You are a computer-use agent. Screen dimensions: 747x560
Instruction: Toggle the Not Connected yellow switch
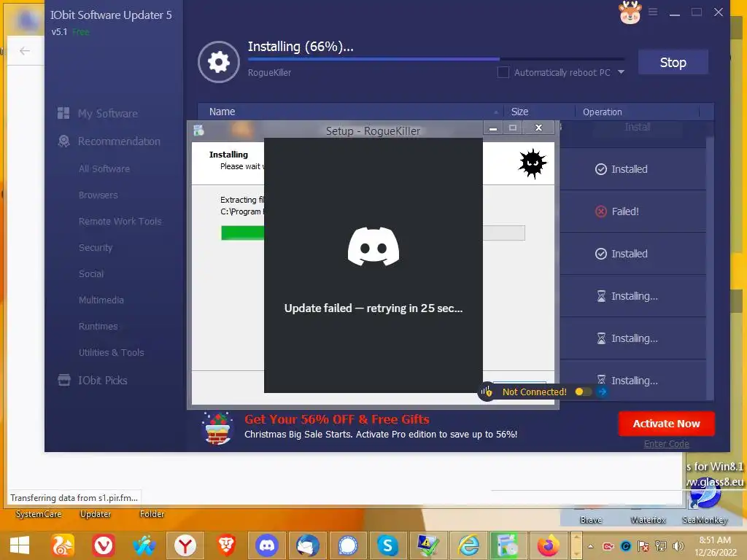[582, 392]
